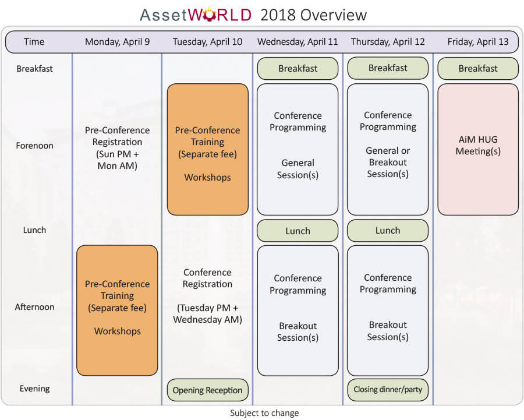Image resolution: width=524 pixels, height=420 pixels.
Task: Open Friday's Breakfast block
Action: pyautogui.click(x=478, y=69)
